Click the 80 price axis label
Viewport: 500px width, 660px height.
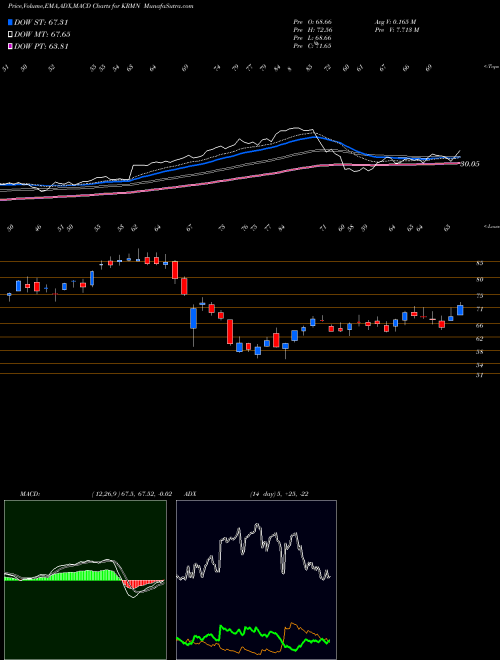480,279
